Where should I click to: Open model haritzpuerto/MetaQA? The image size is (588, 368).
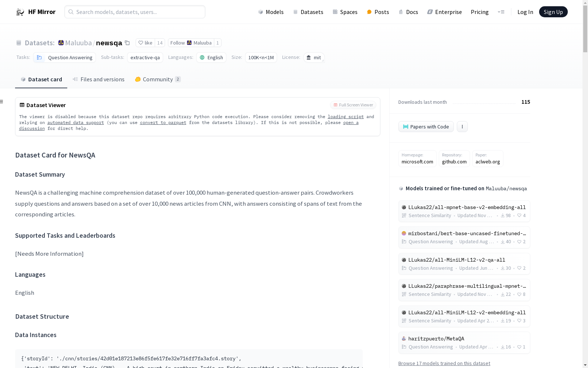tap(464, 343)
